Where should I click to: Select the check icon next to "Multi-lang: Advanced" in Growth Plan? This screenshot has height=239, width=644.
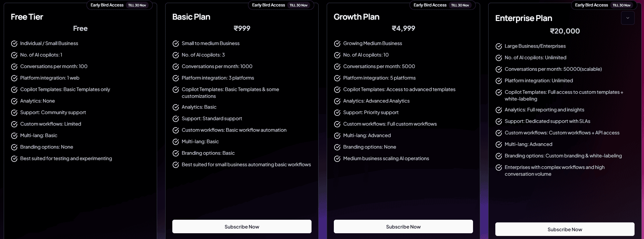point(337,136)
